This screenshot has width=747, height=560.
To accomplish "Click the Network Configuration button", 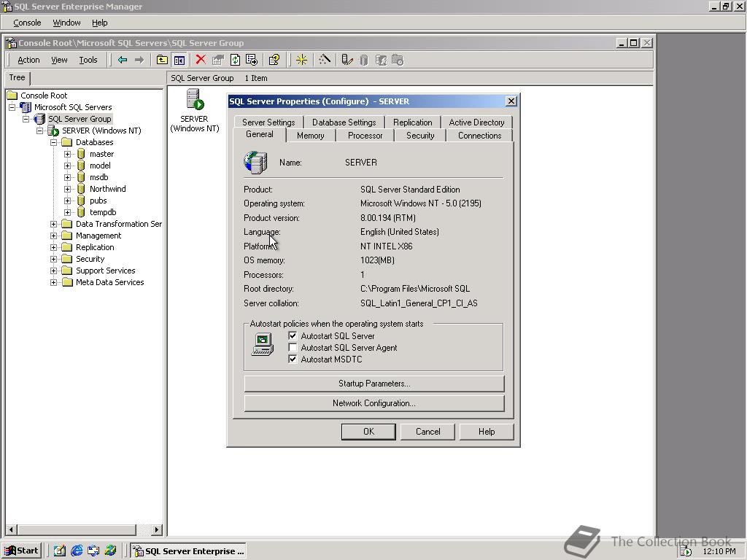I will (x=374, y=403).
